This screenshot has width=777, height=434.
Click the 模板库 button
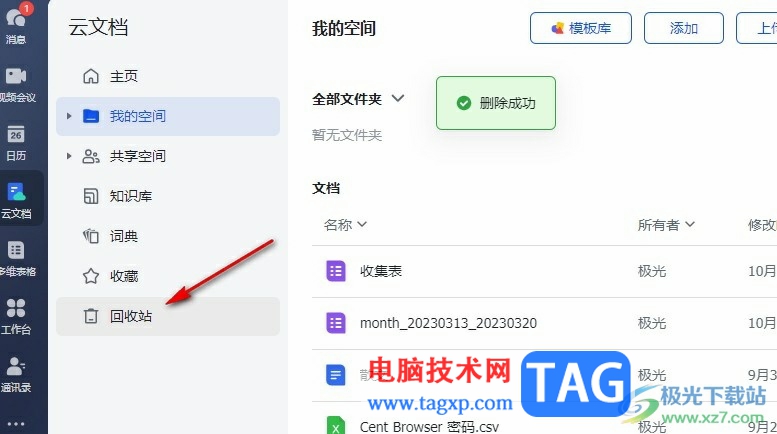point(581,28)
